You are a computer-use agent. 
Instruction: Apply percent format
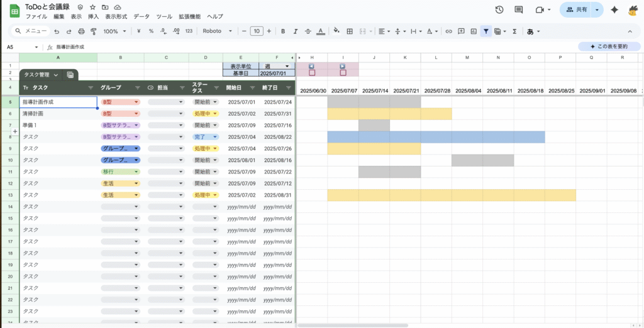[151, 31]
